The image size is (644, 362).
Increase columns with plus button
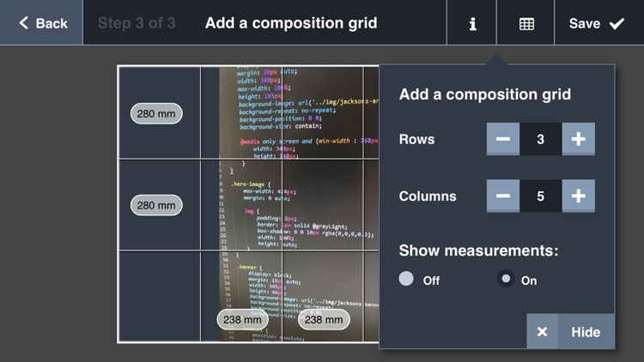point(578,196)
